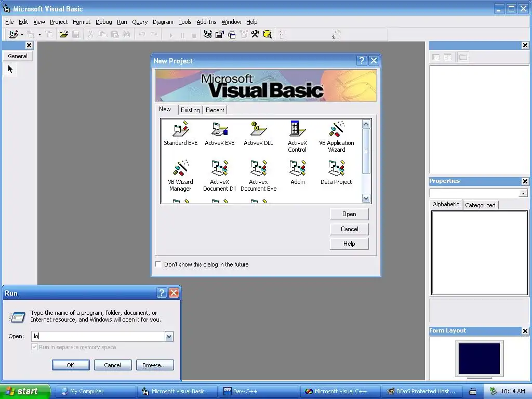The width and height of the screenshot is (532, 399).
Task: Open the DDoS Protected Host taskbar item
Action: coord(422,391)
